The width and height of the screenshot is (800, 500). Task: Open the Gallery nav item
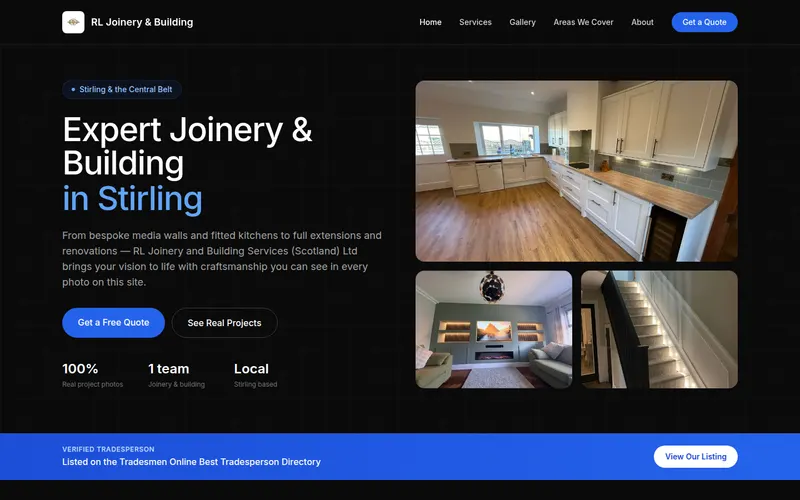point(522,22)
